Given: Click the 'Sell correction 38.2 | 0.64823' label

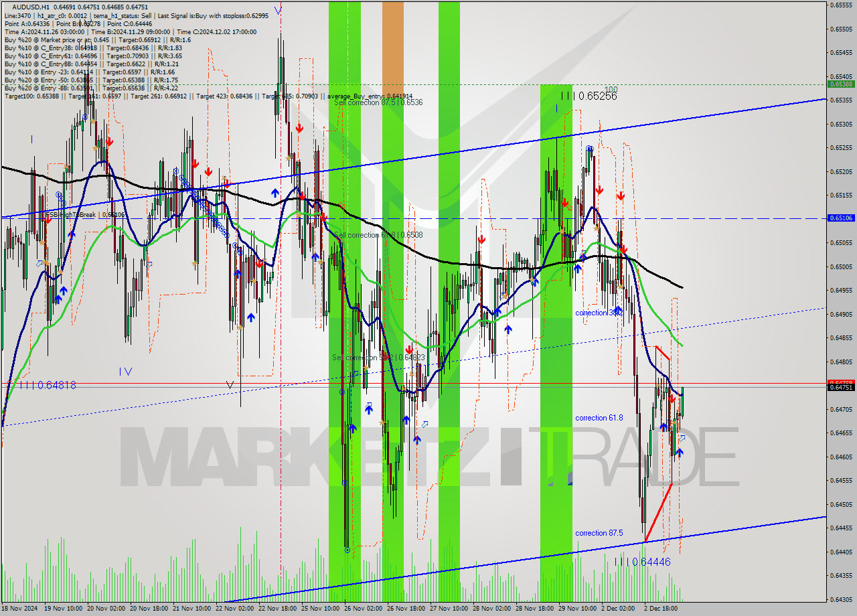Looking at the screenshot, I should [378, 358].
